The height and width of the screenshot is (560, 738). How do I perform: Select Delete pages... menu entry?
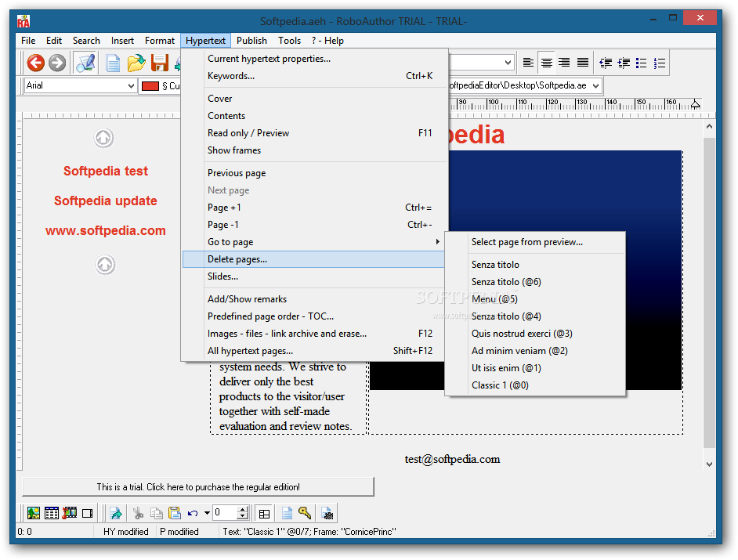[x=313, y=259]
